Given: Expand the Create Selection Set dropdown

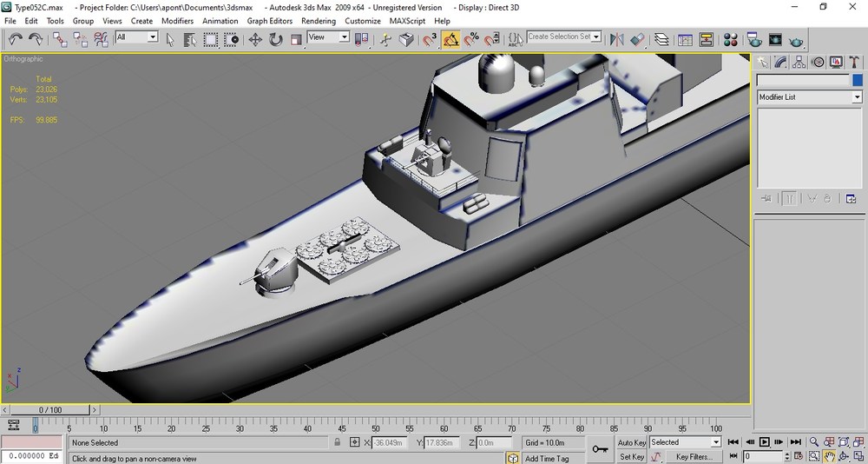Looking at the screenshot, I should coord(596,36).
